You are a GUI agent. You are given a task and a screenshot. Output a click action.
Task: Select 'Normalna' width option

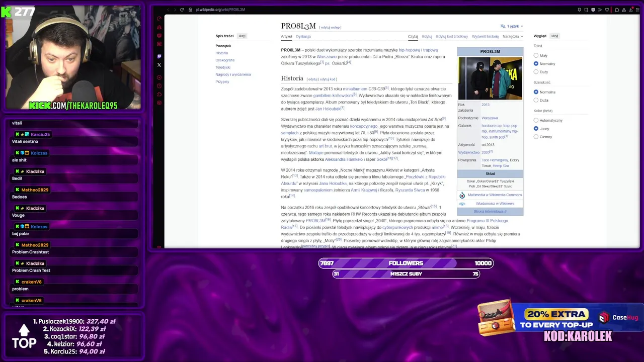[x=536, y=92]
